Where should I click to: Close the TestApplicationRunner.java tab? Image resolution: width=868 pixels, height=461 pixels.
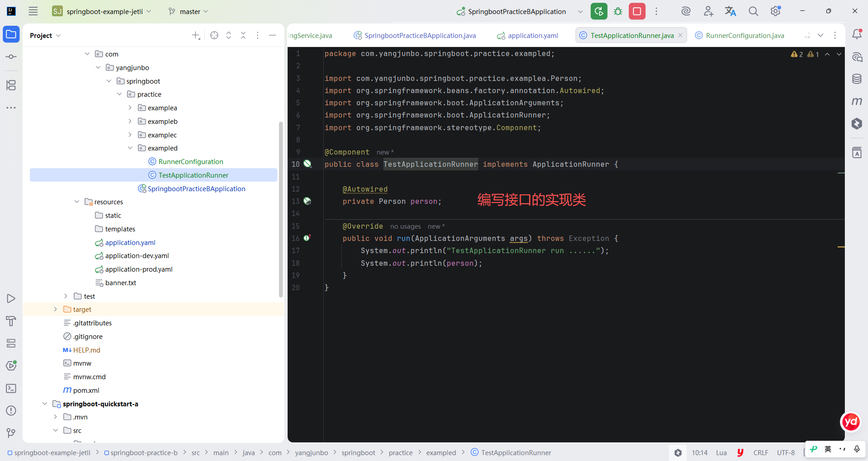680,35
